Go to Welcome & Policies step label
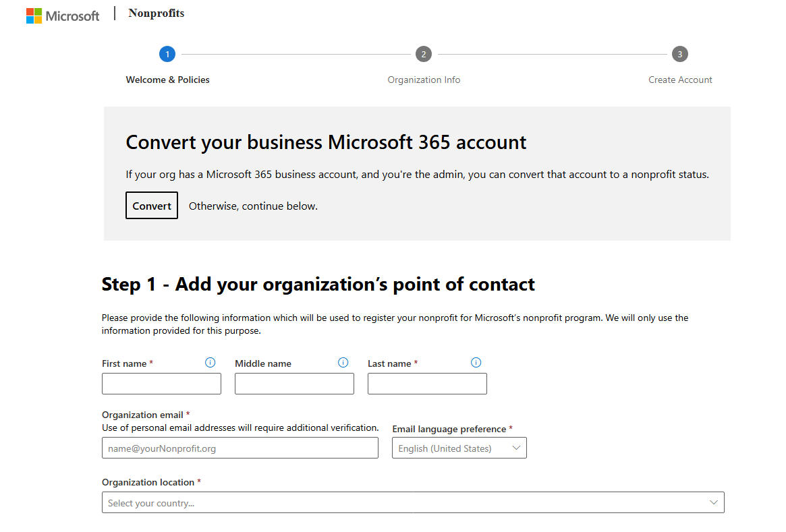This screenshot has width=786, height=532. coord(167,80)
